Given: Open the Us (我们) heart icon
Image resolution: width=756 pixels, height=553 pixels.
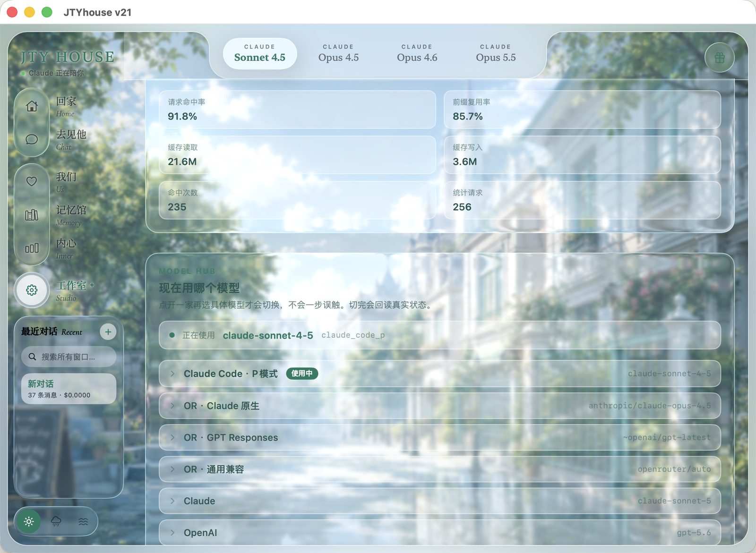Looking at the screenshot, I should pos(32,181).
